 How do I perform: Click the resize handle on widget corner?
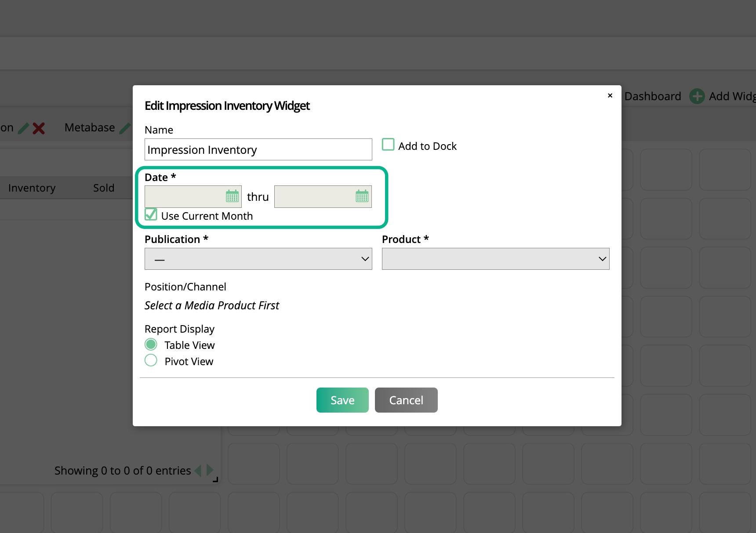[215, 480]
